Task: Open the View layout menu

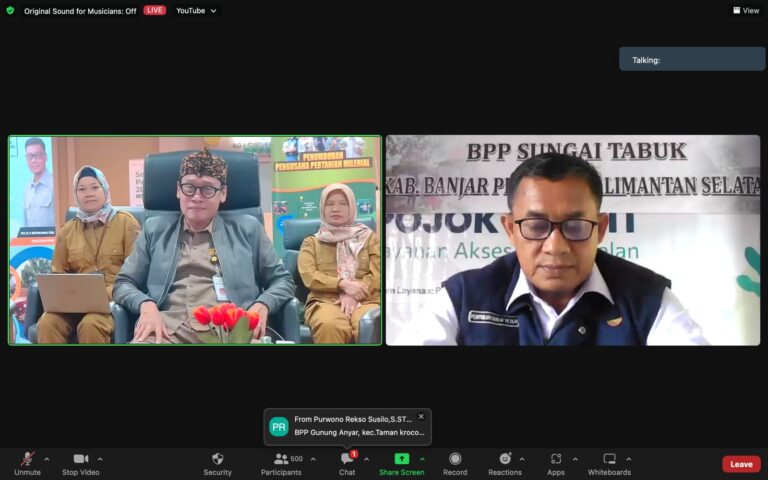Action: [746, 10]
